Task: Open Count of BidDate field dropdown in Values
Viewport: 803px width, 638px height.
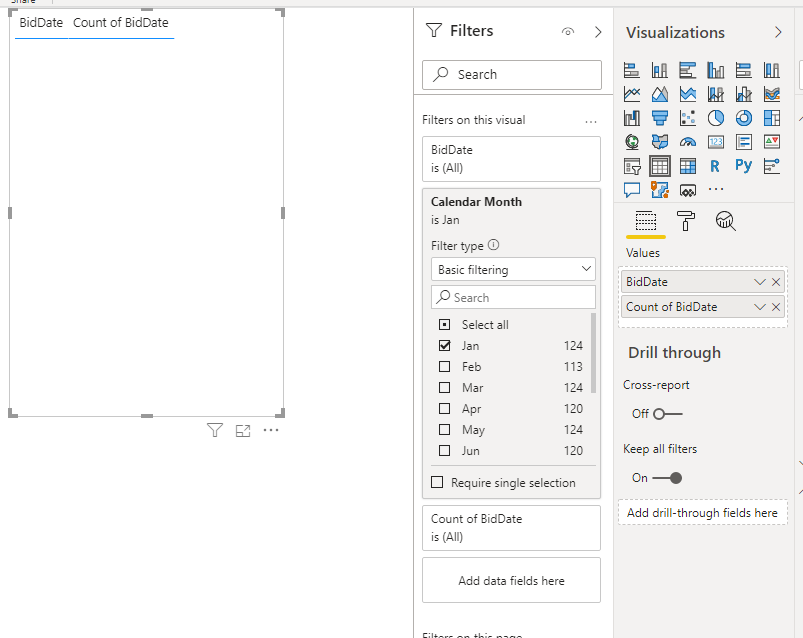Action: point(759,307)
